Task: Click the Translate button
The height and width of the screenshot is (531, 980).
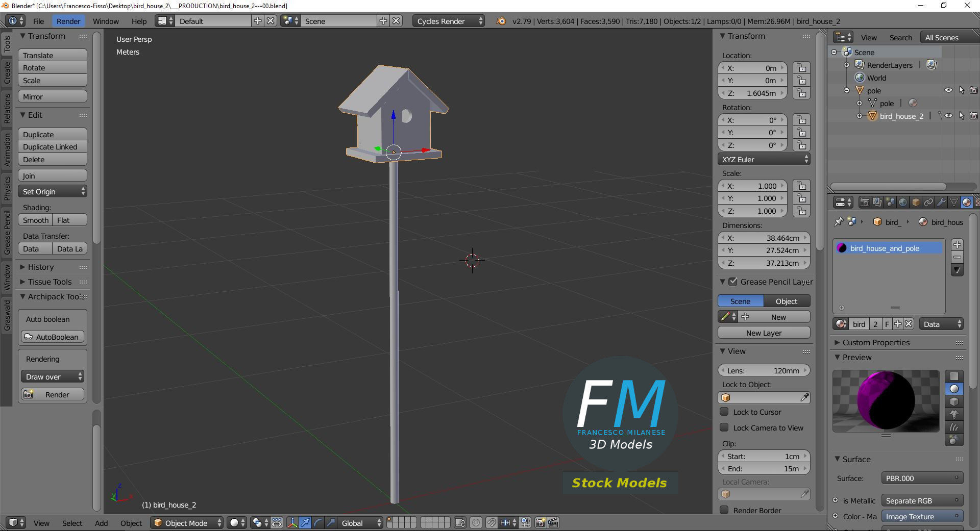Action: click(53, 55)
